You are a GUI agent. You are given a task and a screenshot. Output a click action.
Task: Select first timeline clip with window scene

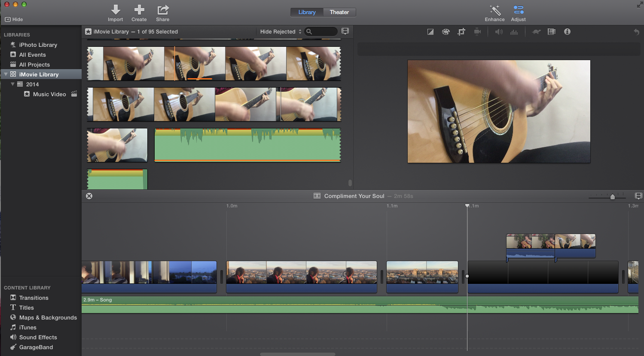click(x=149, y=277)
